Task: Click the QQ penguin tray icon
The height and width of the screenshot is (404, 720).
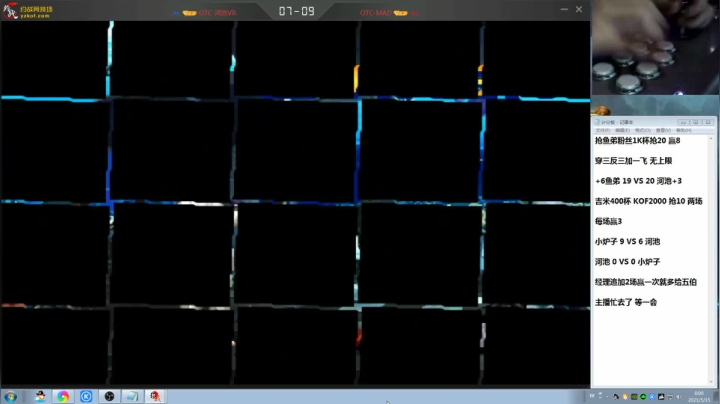Action: point(616,397)
